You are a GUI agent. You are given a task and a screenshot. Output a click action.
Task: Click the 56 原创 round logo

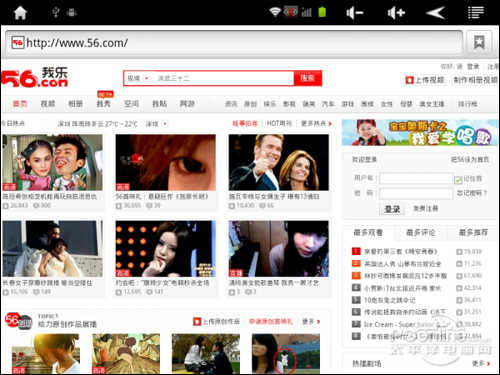tap(18, 321)
